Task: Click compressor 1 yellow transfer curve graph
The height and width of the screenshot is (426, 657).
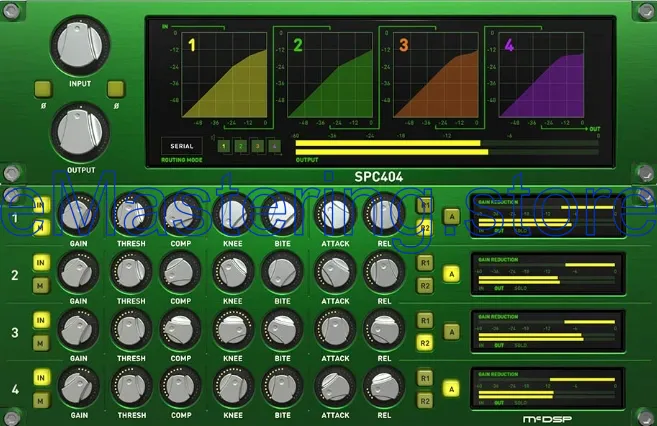Action: (x=224, y=75)
